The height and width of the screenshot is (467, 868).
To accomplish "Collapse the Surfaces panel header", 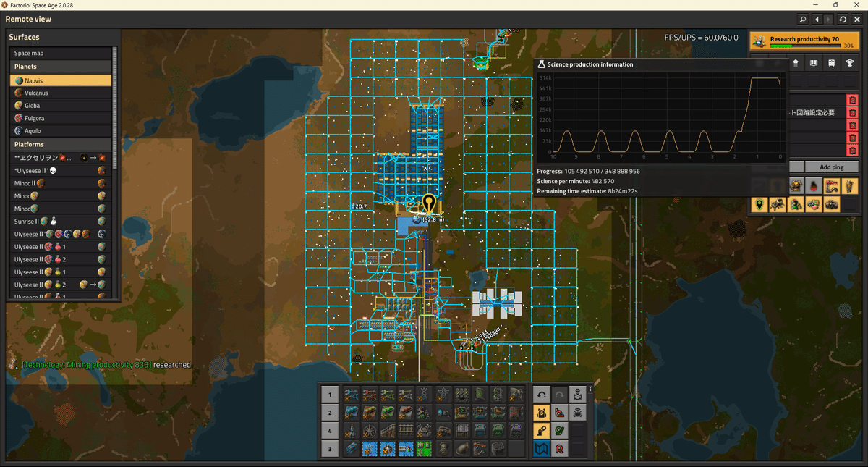I will pyautogui.click(x=29, y=36).
